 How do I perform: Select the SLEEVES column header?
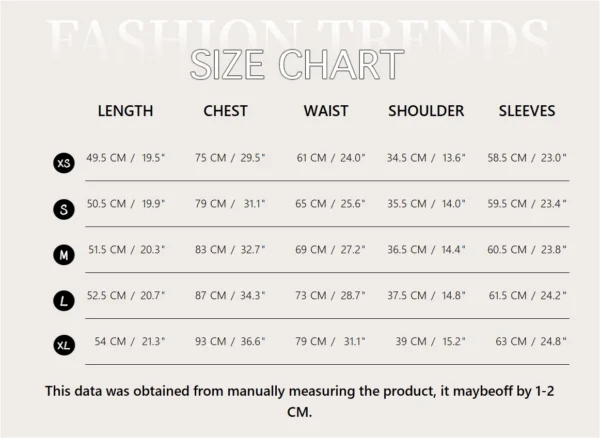point(527,111)
